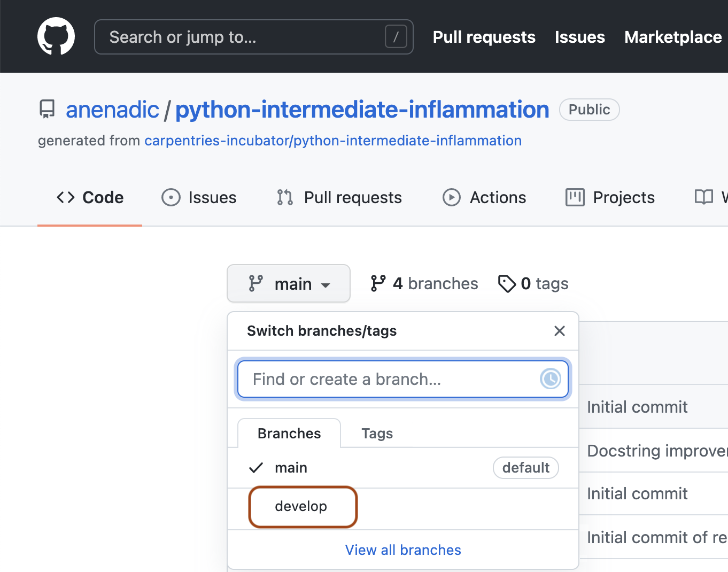Select the develop branch
Viewport: 728px width, 572px height.
click(x=301, y=506)
